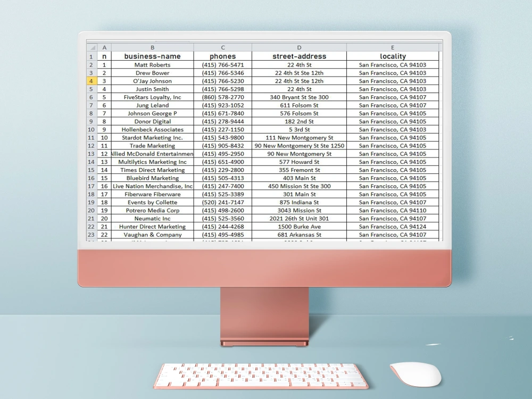Select address '340 Bryant St Ste 300'
The image size is (532, 399).
pos(299,97)
